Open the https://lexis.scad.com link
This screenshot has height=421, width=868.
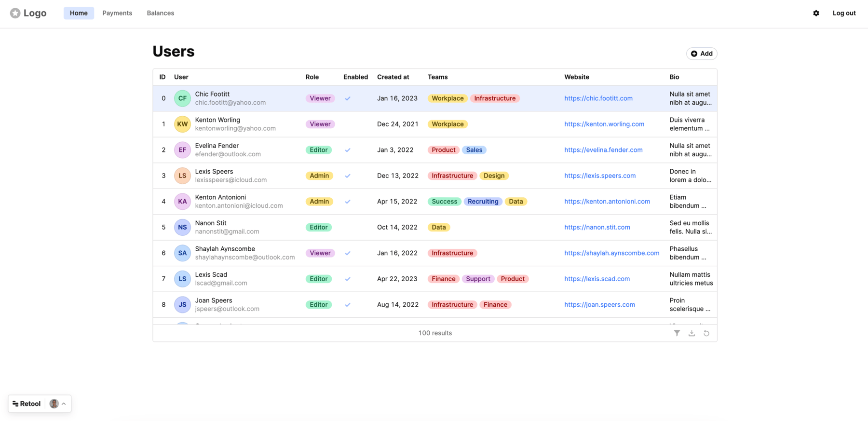click(x=597, y=279)
